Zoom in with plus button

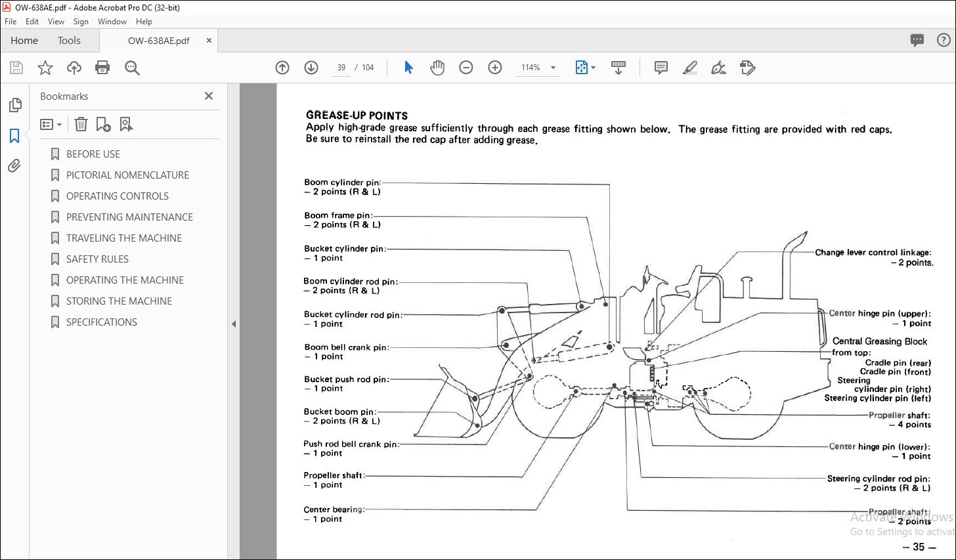pos(495,68)
